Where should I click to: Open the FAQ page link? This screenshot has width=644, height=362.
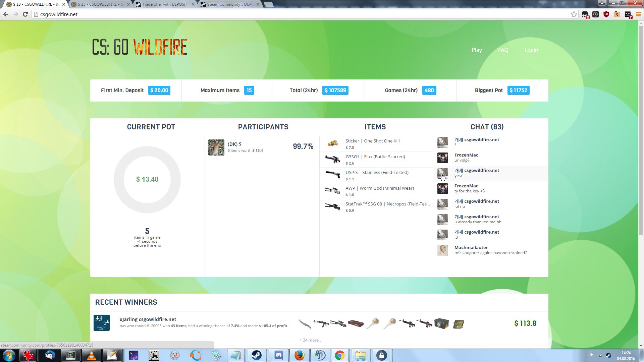[x=503, y=50]
